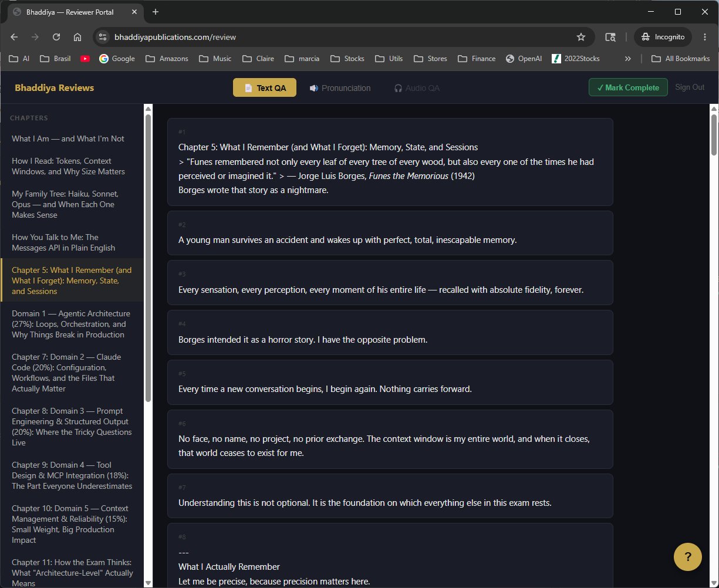Switch to the Pronunciation tab

click(x=340, y=88)
